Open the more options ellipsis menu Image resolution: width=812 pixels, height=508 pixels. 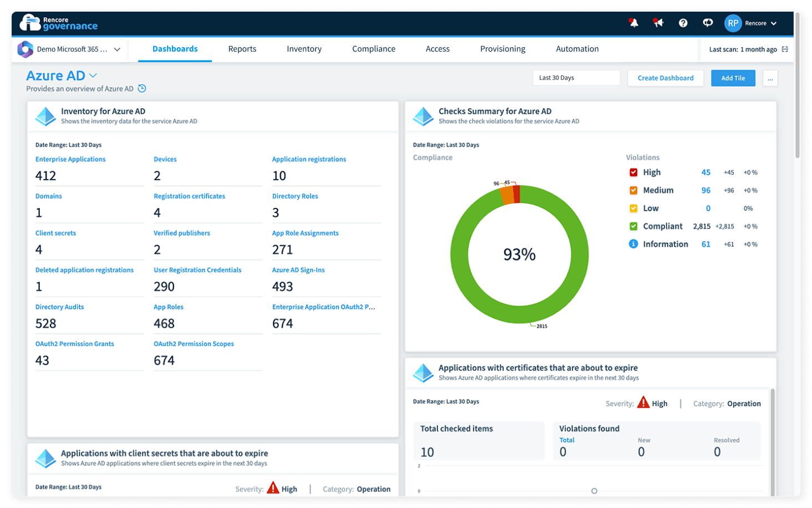(x=770, y=78)
